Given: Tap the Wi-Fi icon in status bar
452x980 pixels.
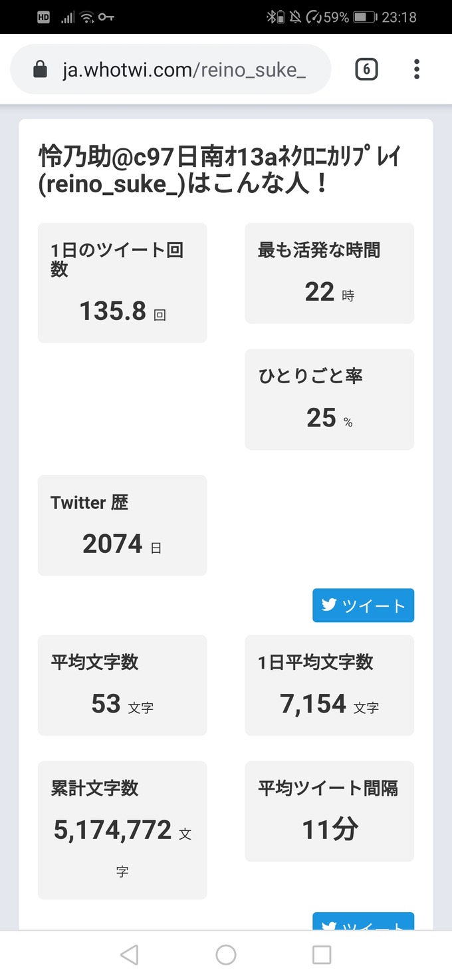Looking at the screenshot, I should tap(87, 17).
